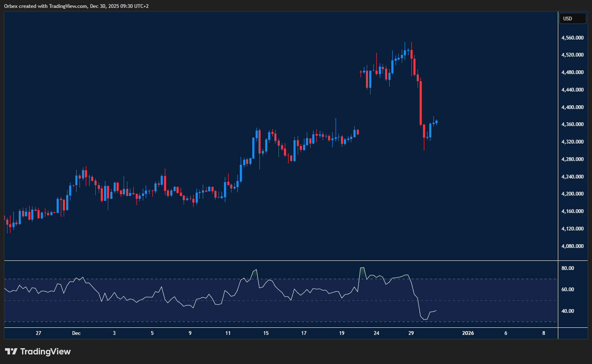592x364 pixels.
Task: Click the 40.00 RSI scale label
Action: point(567,311)
